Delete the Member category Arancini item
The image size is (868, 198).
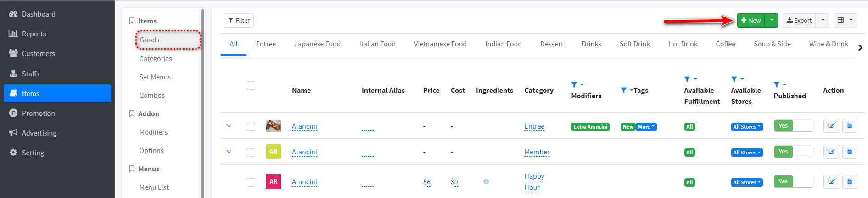coord(850,152)
